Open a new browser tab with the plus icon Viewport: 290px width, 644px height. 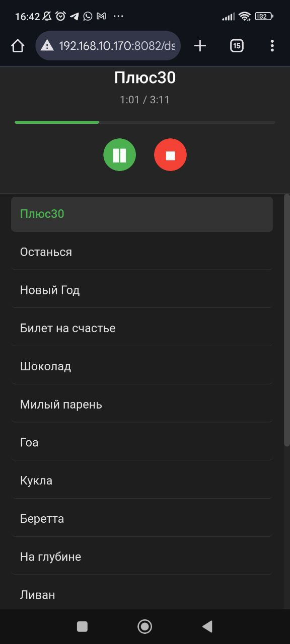pyautogui.click(x=199, y=45)
